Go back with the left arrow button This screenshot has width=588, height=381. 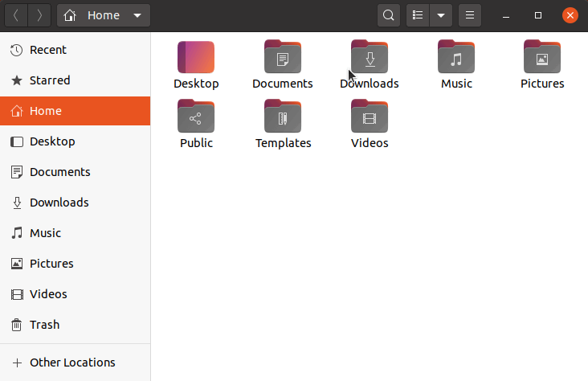(x=16, y=15)
